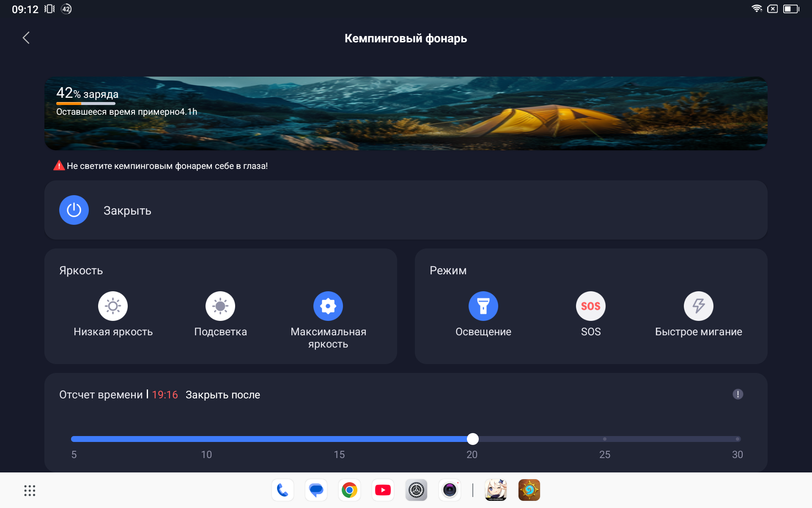Launch the Camera app from the dock
This screenshot has height=508, width=812.
[450, 490]
